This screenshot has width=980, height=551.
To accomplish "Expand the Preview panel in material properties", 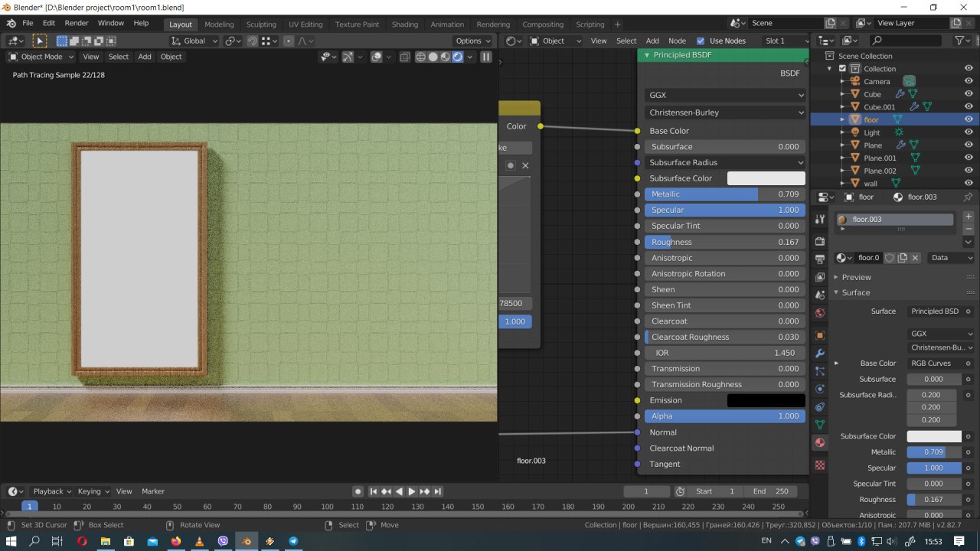I will 856,277.
